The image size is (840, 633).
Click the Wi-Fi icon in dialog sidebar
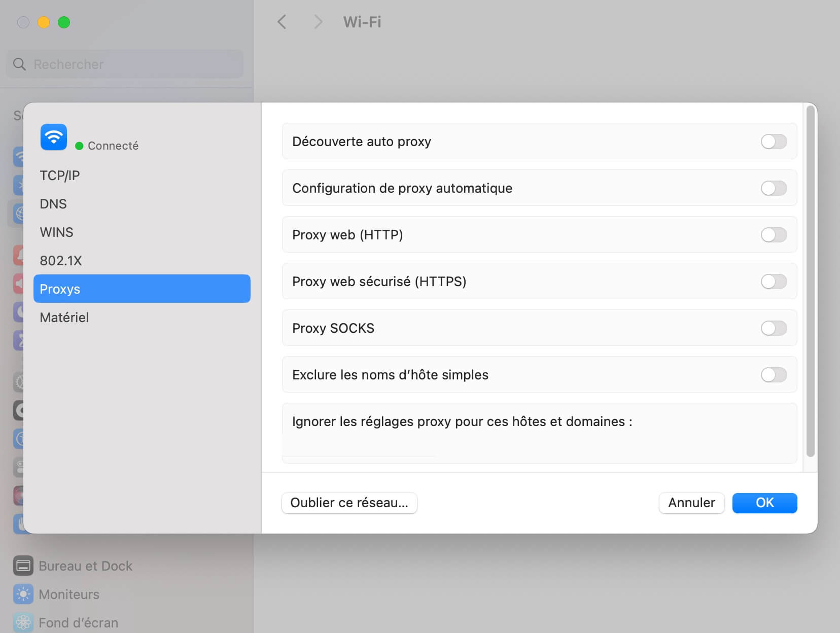click(54, 137)
